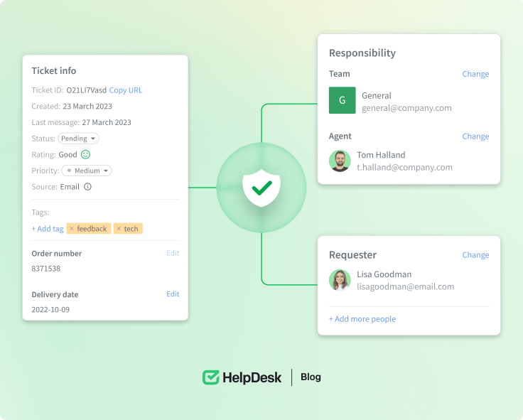Click the central shield checkmark icon

click(x=261, y=188)
